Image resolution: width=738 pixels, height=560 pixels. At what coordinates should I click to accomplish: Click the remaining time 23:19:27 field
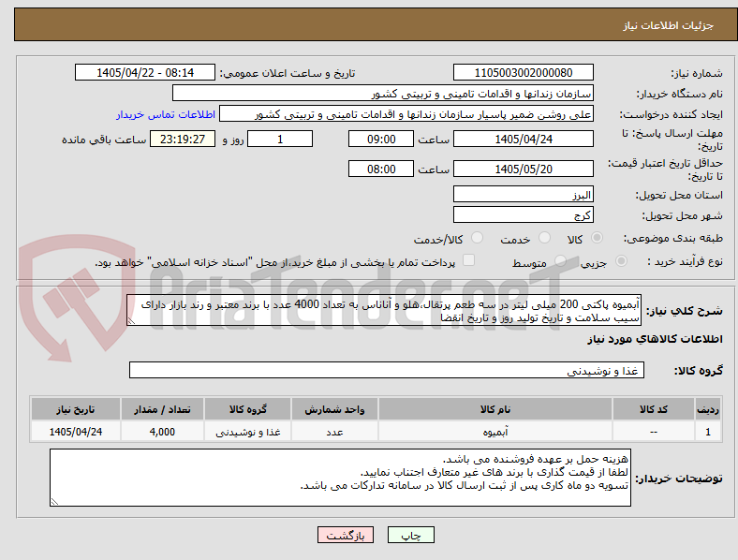click(x=183, y=139)
